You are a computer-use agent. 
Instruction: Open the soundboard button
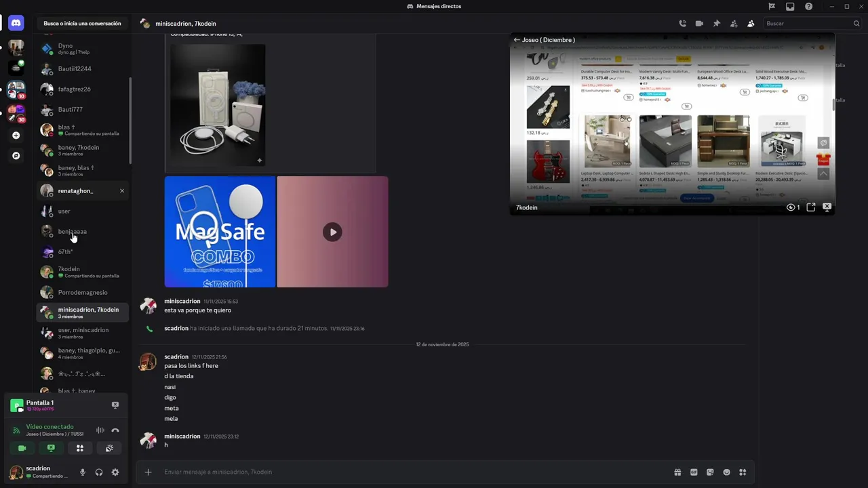click(109, 448)
